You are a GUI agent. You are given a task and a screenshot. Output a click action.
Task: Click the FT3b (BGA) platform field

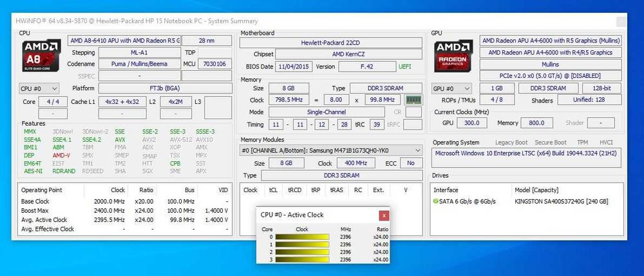(166, 88)
